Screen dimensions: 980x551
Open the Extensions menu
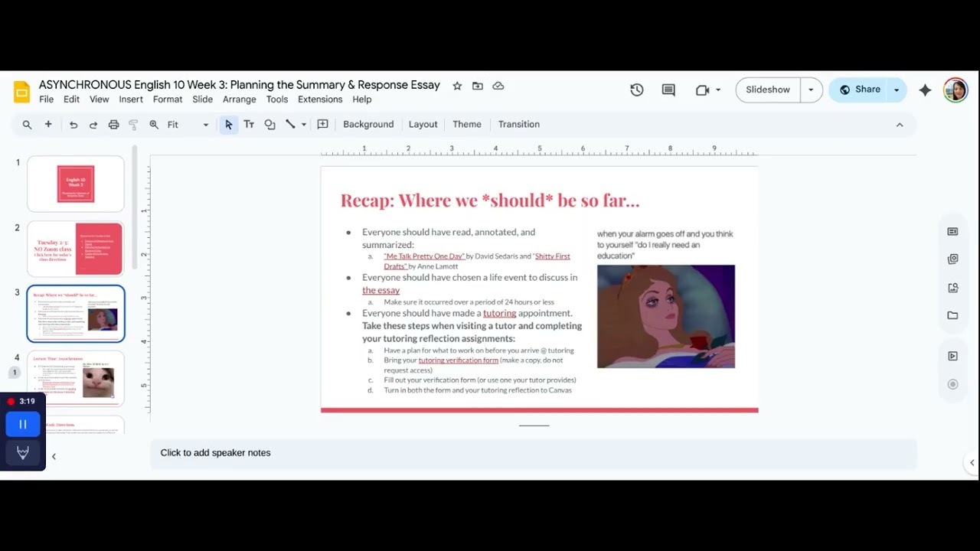tap(320, 99)
